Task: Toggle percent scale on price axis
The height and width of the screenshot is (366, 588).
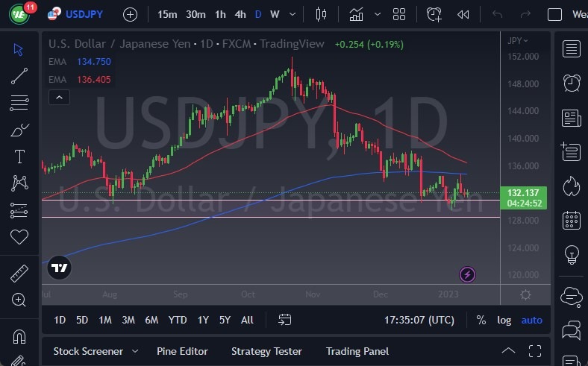Action: (x=481, y=320)
